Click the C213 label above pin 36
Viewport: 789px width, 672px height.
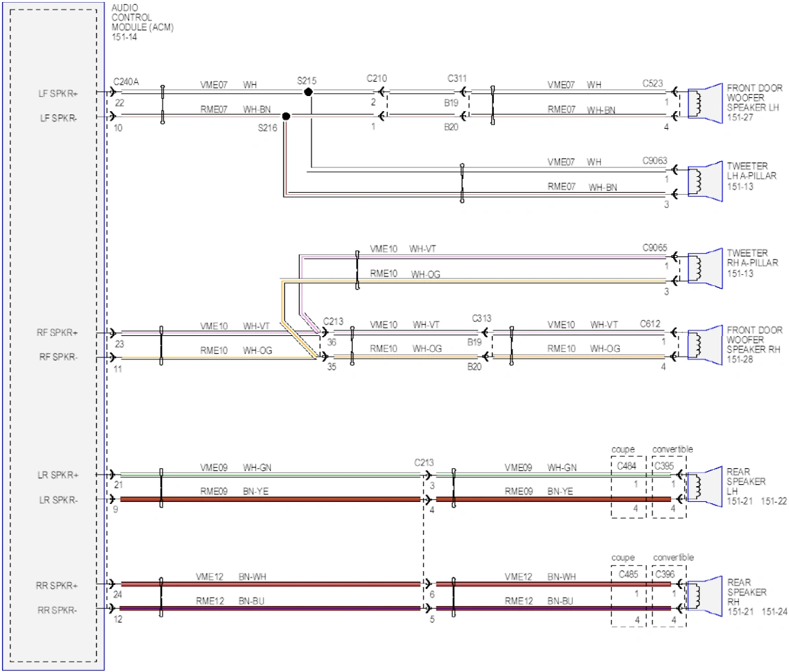[333, 322]
